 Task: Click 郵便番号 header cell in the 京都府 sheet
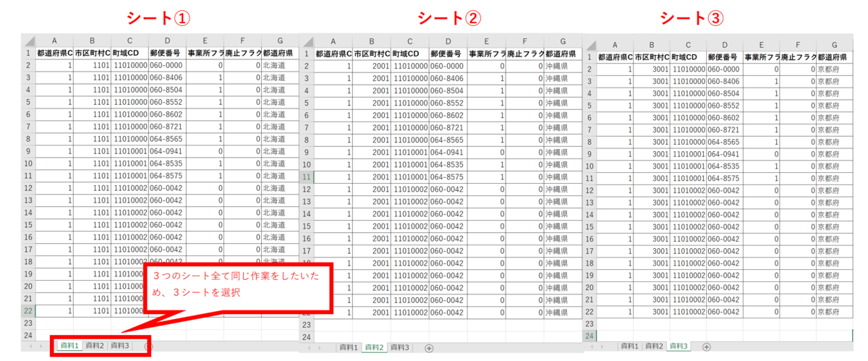pos(725,56)
